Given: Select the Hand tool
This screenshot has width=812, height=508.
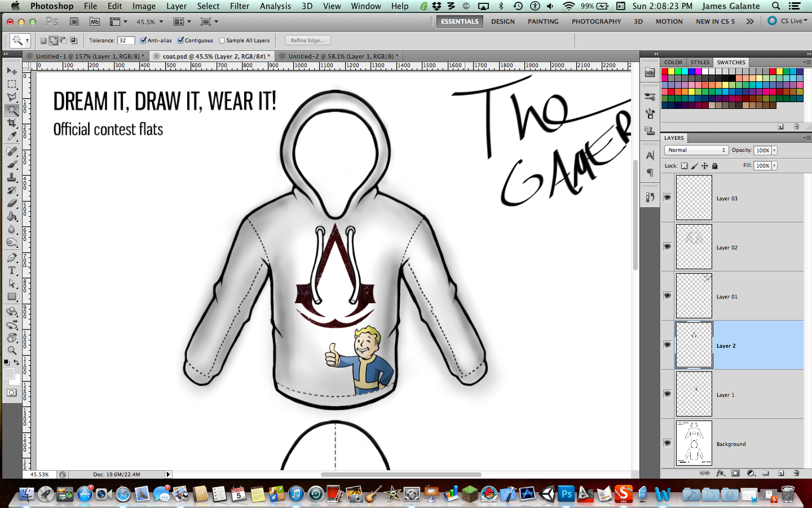Looking at the screenshot, I should click(x=12, y=338).
